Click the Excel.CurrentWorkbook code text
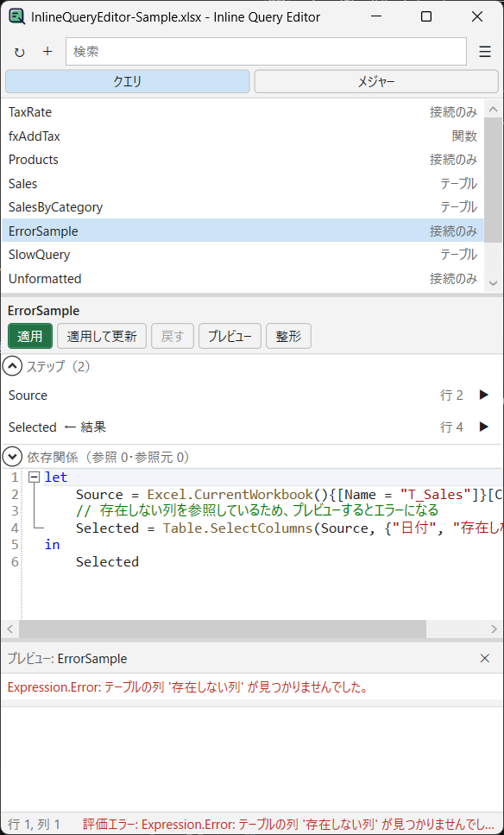 [230, 495]
